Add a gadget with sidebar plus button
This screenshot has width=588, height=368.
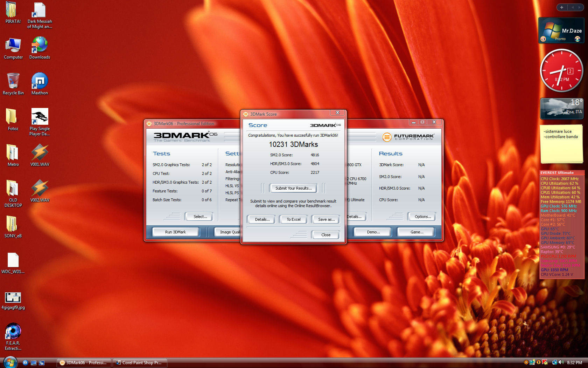(x=562, y=7)
